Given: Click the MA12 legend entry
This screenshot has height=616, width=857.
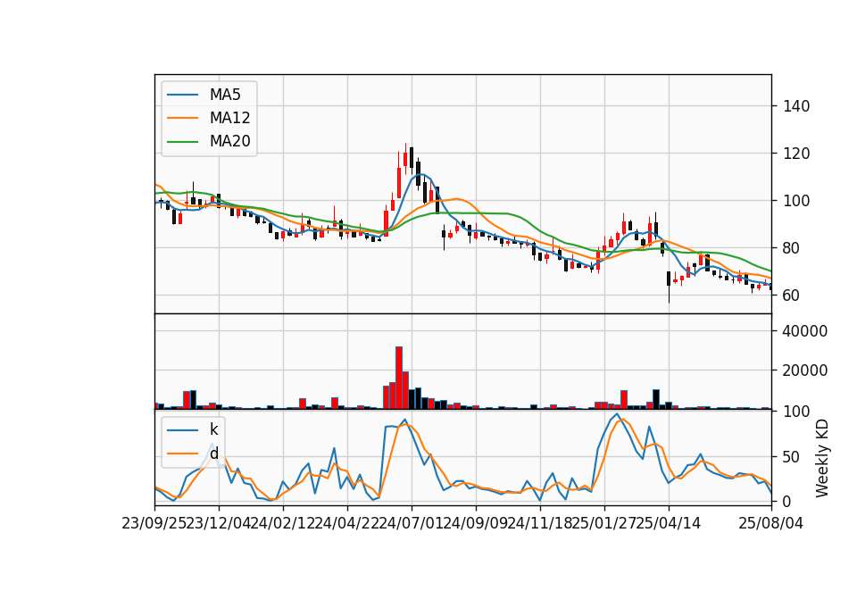Looking at the screenshot, I should [x=209, y=118].
